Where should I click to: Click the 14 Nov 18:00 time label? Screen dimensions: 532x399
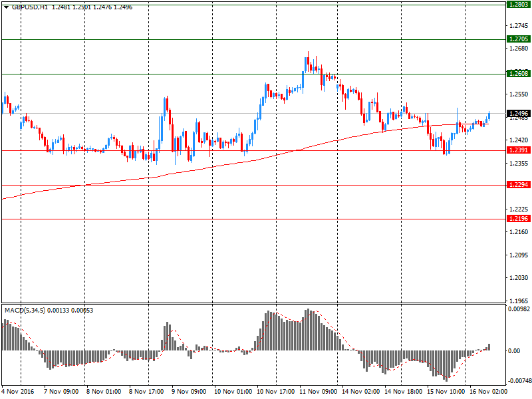(403, 392)
